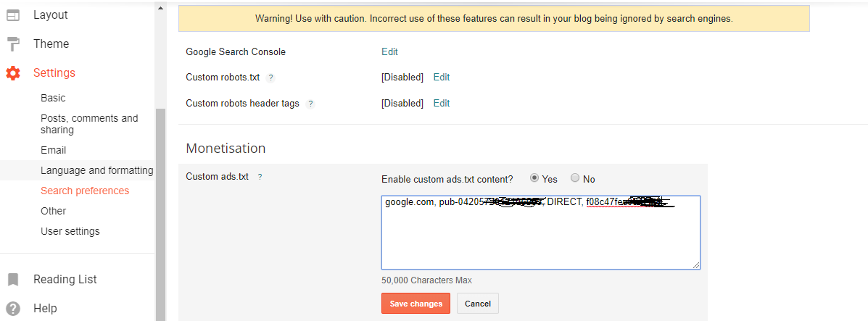The height and width of the screenshot is (321, 868).
Task: Select No for custom ads.txt content
Action: 575,178
